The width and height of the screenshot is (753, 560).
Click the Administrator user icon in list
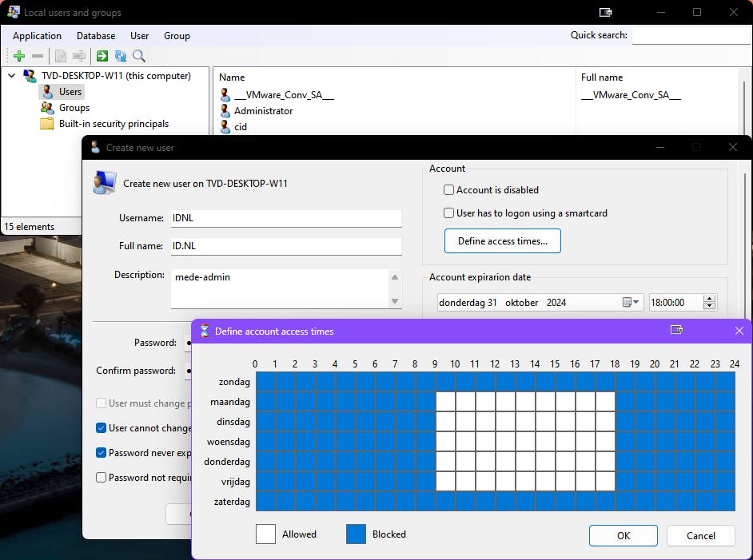225,111
